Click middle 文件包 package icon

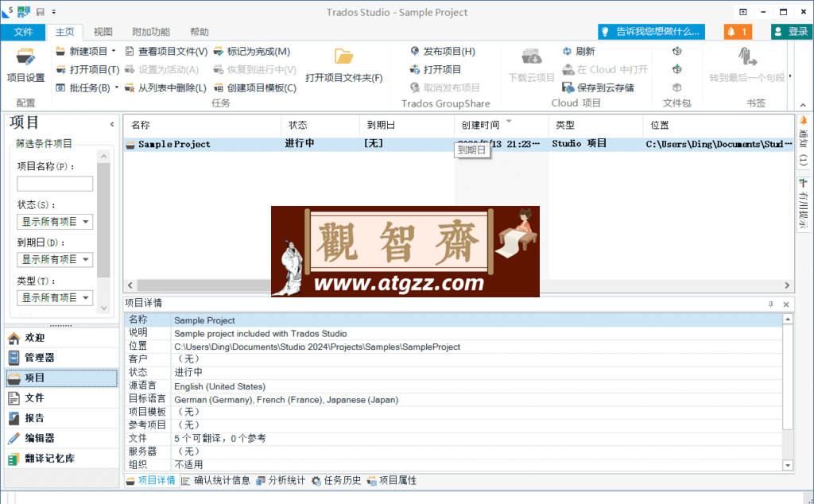[677, 69]
